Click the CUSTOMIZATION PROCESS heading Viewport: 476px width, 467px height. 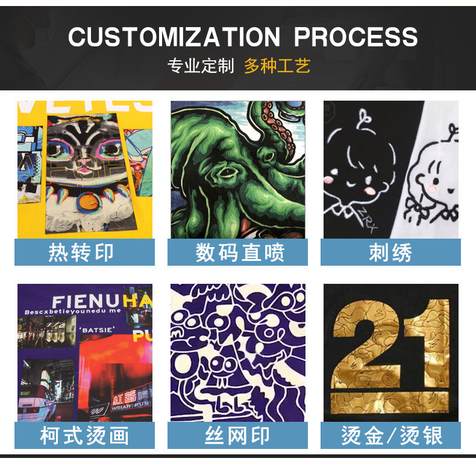pos(243,37)
